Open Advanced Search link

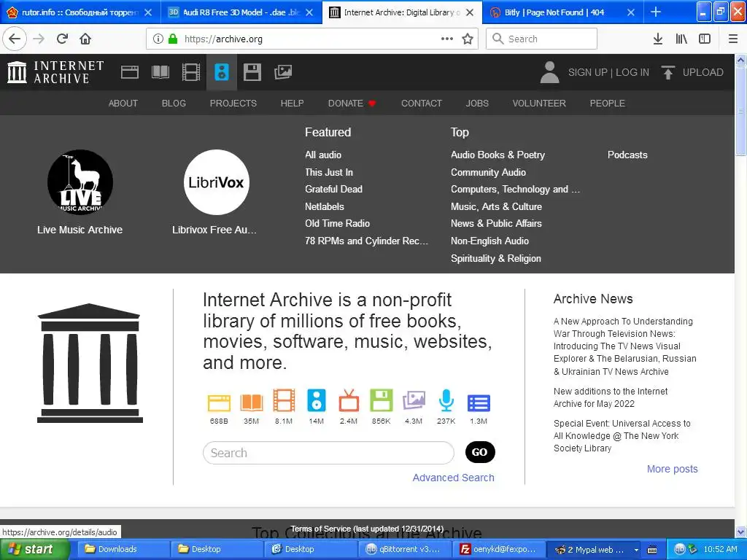point(454,478)
